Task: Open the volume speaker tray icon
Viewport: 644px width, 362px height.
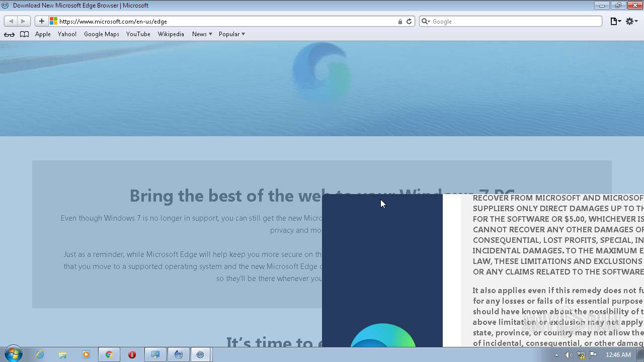Action: coord(569,355)
